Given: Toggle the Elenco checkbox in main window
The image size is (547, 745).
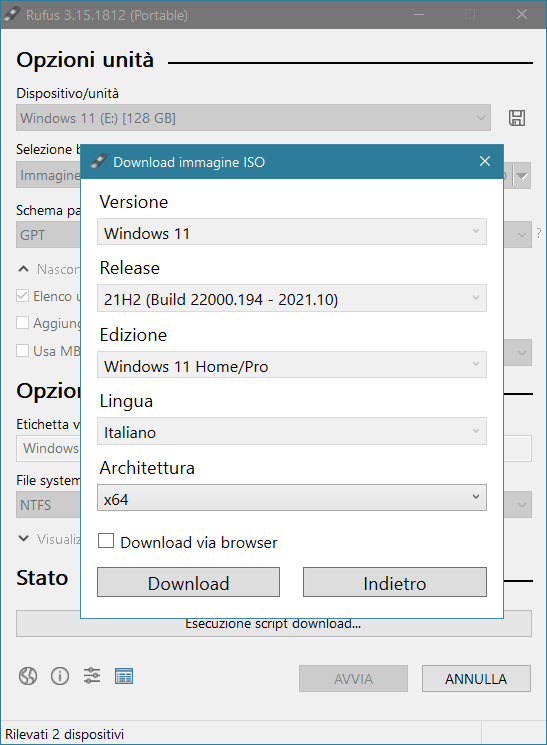Looking at the screenshot, I should pyautogui.click(x=22, y=296).
